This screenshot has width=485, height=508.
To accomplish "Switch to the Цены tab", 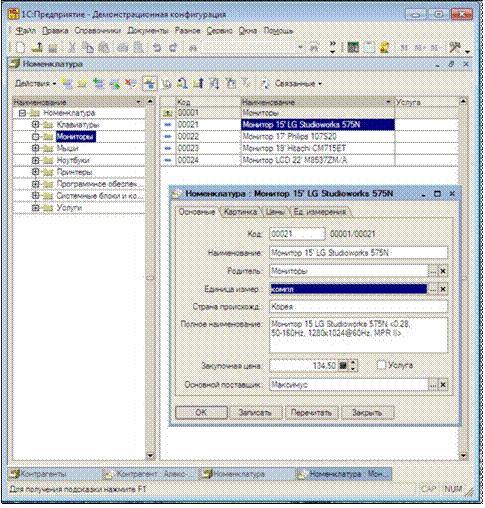I will (x=275, y=212).
